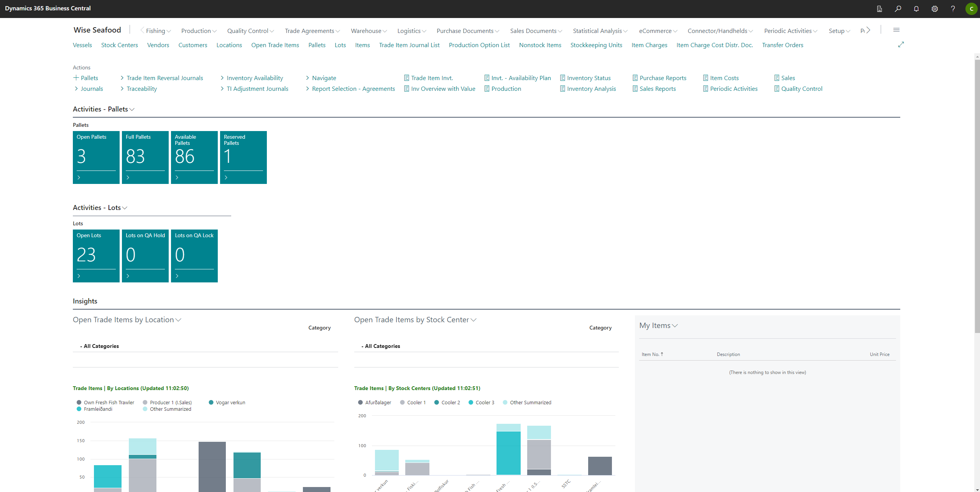
Task: Click the Production report icon
Action: pyautogui.click(x=487, y=89)
